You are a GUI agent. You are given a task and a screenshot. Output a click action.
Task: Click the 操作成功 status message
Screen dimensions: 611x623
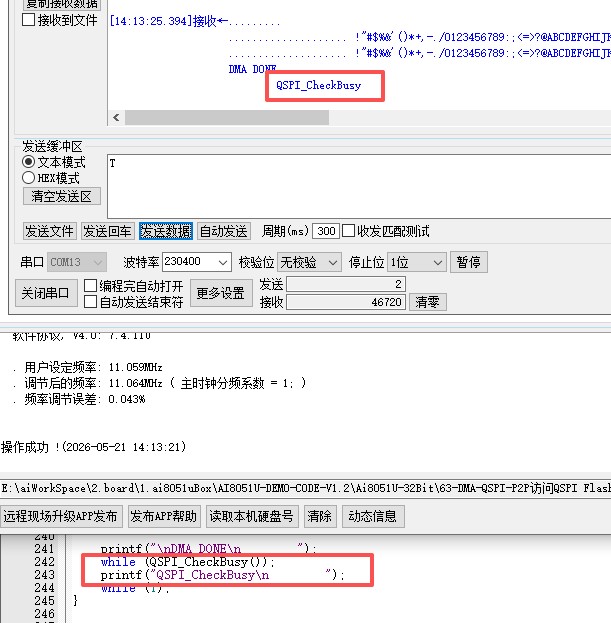(x=93, y=447)
